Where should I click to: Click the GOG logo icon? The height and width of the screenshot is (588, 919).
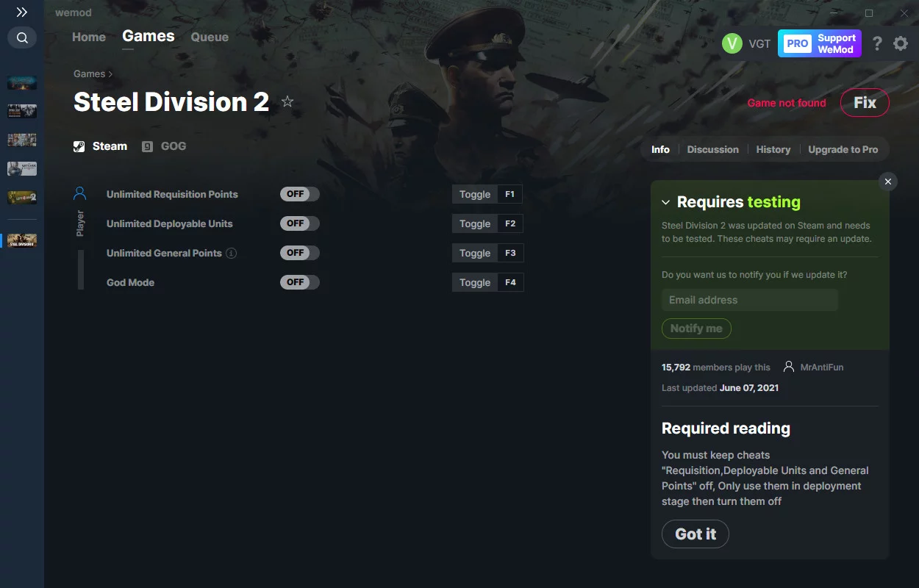click(147, 146)
